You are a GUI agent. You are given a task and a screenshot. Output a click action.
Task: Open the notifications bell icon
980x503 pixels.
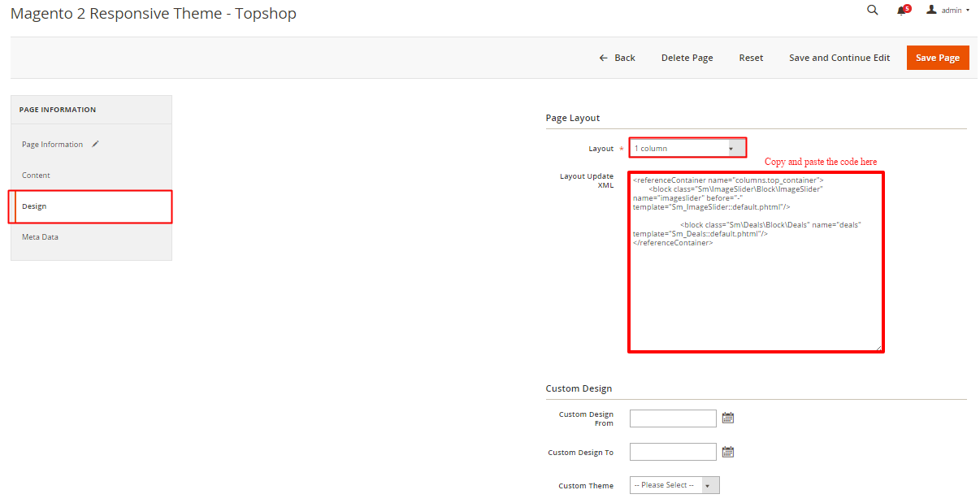coord(901,11)
